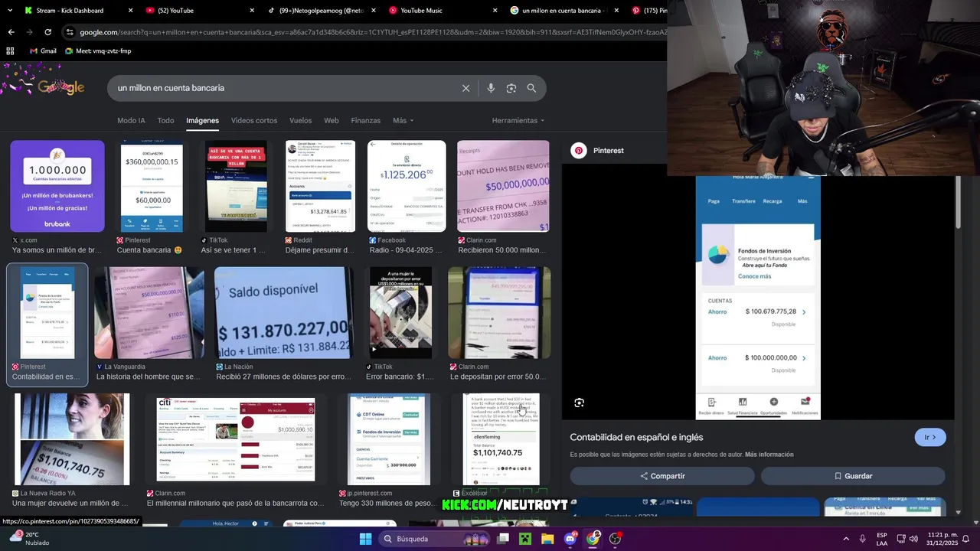Open the Vuelos tab
This screenshot has height=551, width=980.
(300, 120)
